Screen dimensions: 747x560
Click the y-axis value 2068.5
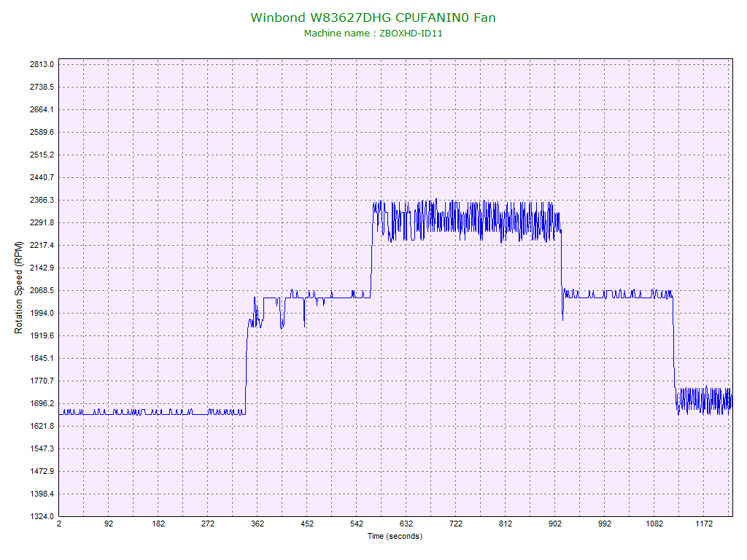coord(42,290)
